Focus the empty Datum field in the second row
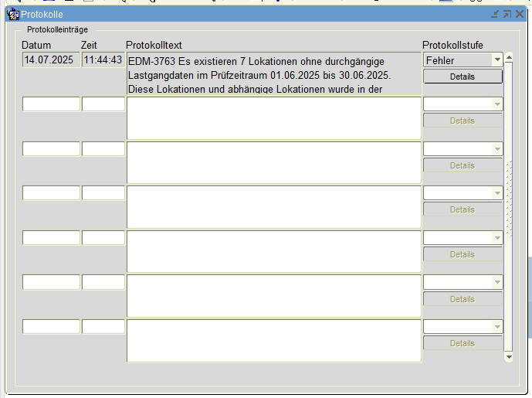Viewport: 532px width, 398px height. click(x=51, y=104)
